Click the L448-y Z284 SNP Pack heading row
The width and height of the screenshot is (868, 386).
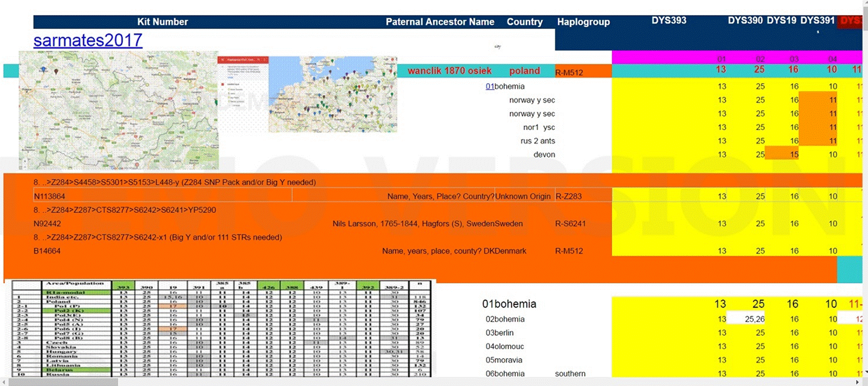point(175,182)
